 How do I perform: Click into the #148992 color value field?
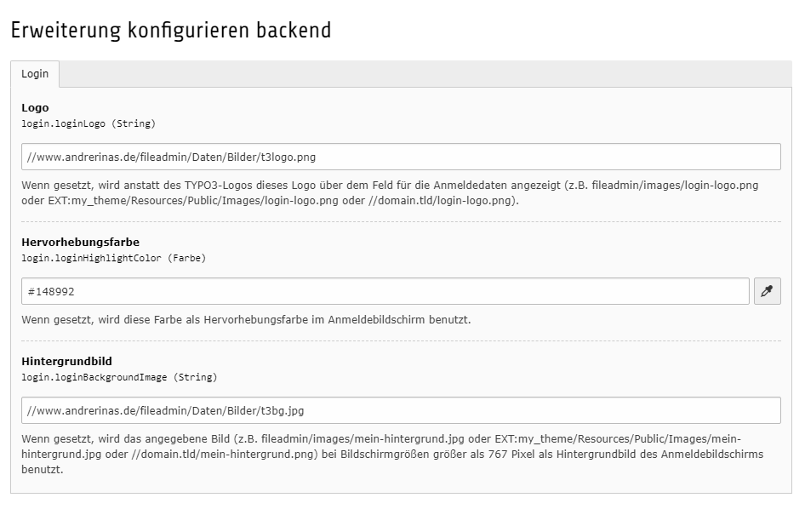click(x=385, y=291)
